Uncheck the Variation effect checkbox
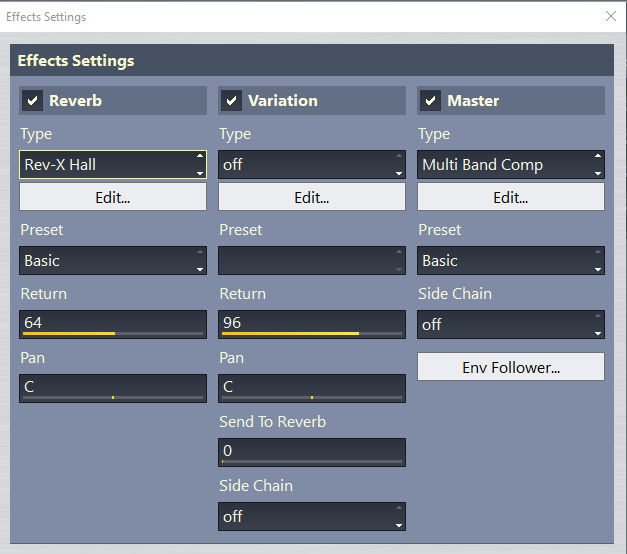This screenshot has height=554, width=627. click(x=231, y=100)
